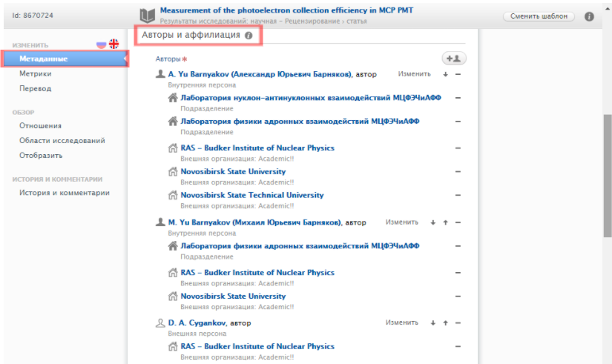Move A. Yu Barnyakov down with arrow
The height and width of the screenshot is (364, 612).
pos(445,74)
